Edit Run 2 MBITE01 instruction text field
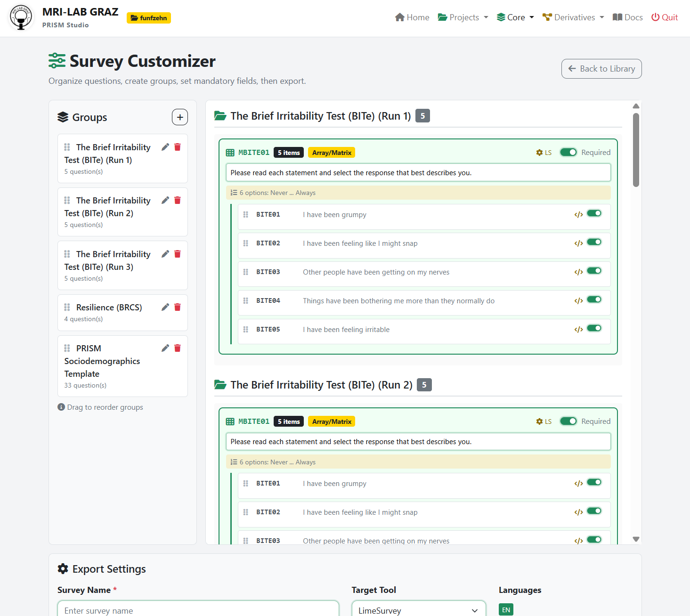Viewport: 690px width, 616px height. [418, 441]
